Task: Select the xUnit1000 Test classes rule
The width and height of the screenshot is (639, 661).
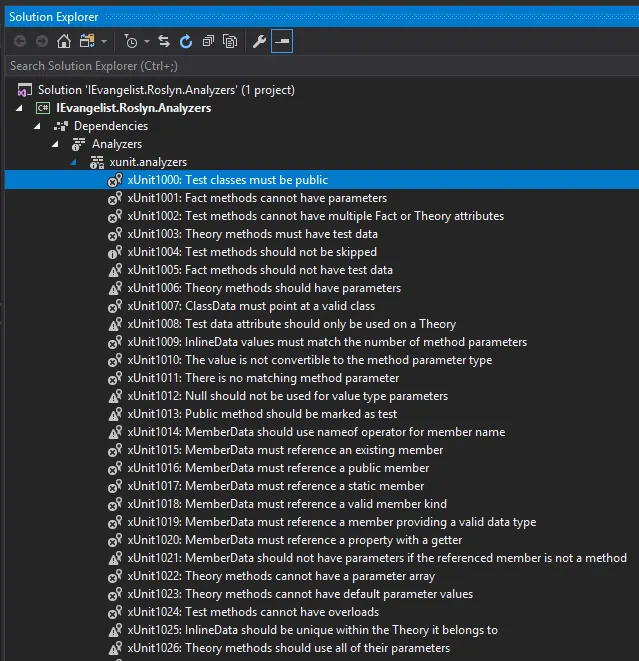Action: pos(228,180)
